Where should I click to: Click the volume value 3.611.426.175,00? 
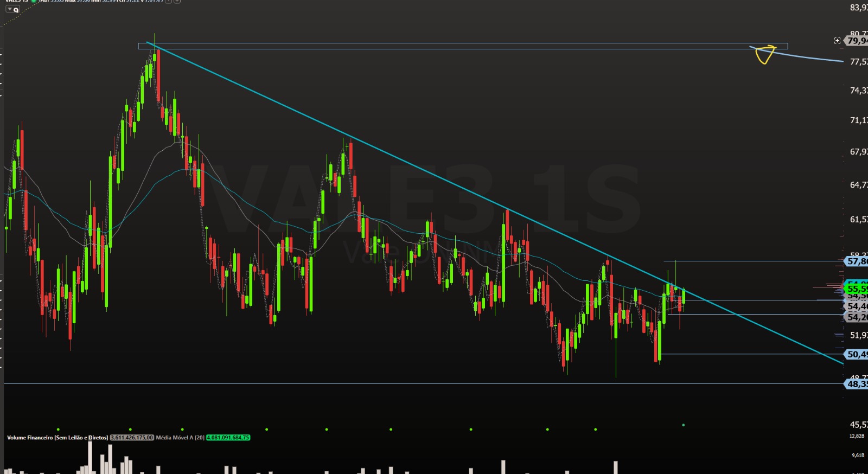pos(132,438)
